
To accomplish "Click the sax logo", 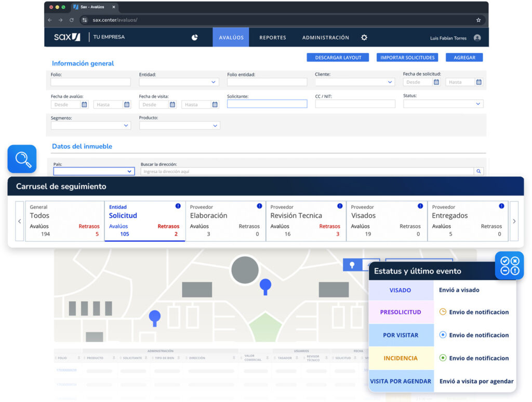I will [67, 37].
